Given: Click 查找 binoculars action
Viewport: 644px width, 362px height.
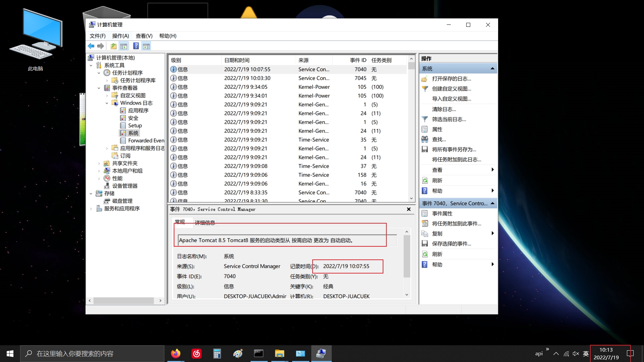Looking at the screenshot, I should (x=439, y=139).
